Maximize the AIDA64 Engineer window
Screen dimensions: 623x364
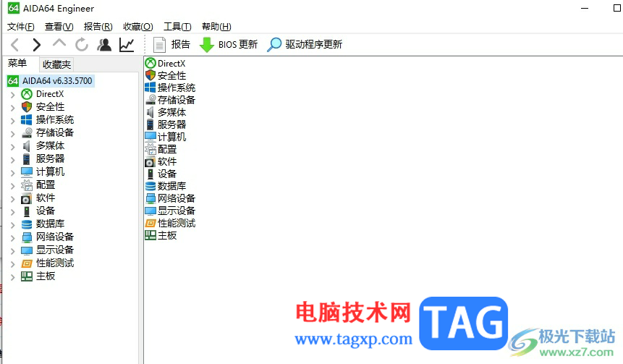pyautogui.click(x=616, y=8)
